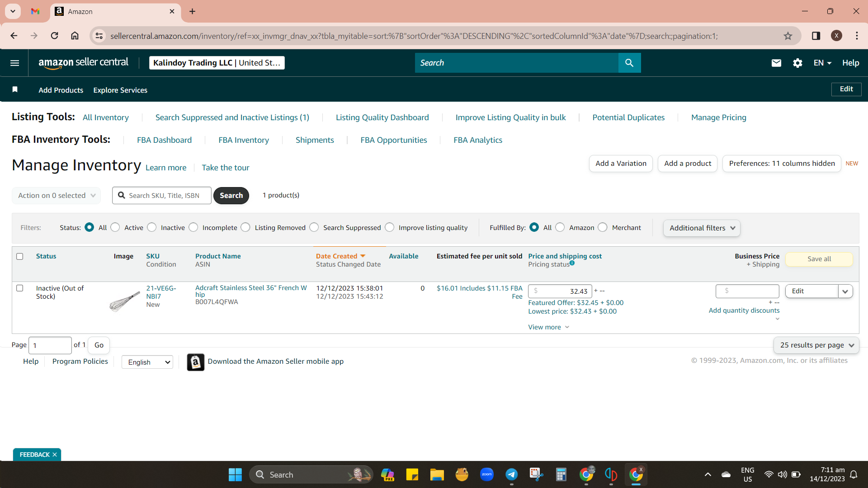Open the whisk product thumbnail
The width and height of the screenshot is (868, 488).
click(x=124, y=301)
